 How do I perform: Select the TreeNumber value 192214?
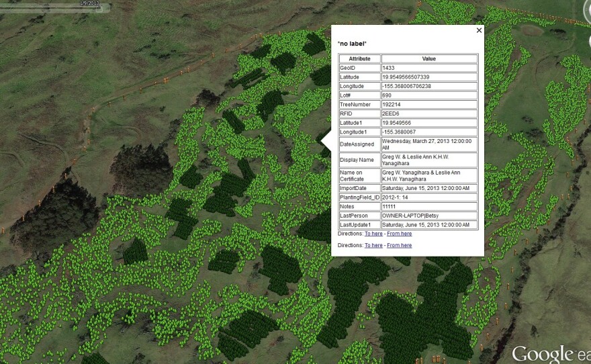point(391,105)
